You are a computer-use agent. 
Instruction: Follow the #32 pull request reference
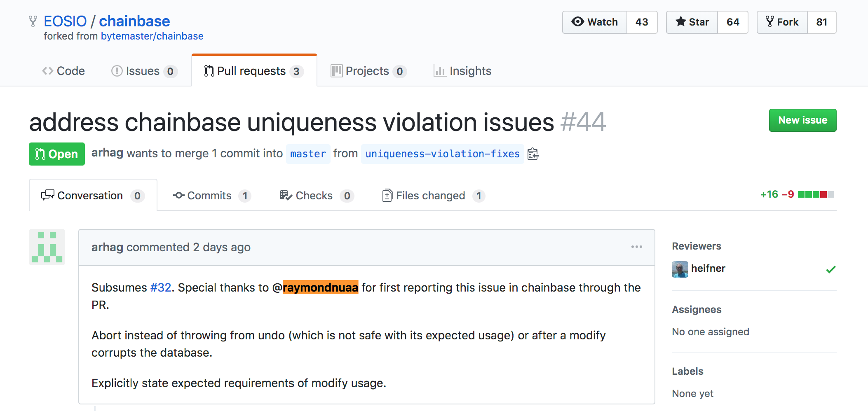click(x=161, y=287)
